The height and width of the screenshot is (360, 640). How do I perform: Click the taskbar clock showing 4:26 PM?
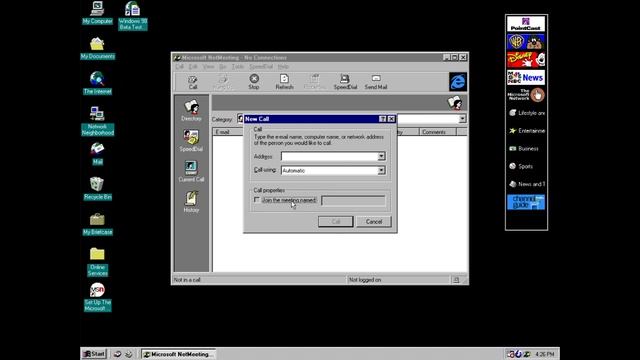[544, 354]
